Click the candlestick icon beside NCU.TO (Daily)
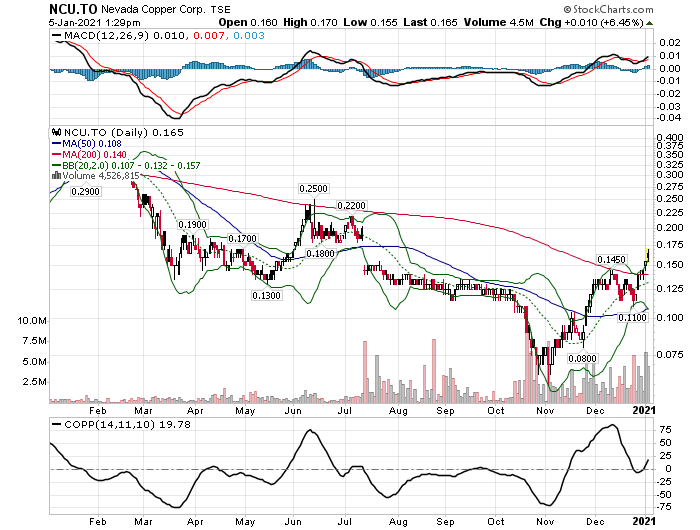The width and height of the screenshot is (700, 530). point(56,132)
